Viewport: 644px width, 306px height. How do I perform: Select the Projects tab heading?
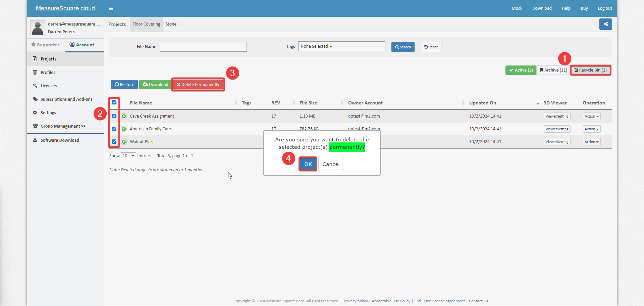click(117, 24)
